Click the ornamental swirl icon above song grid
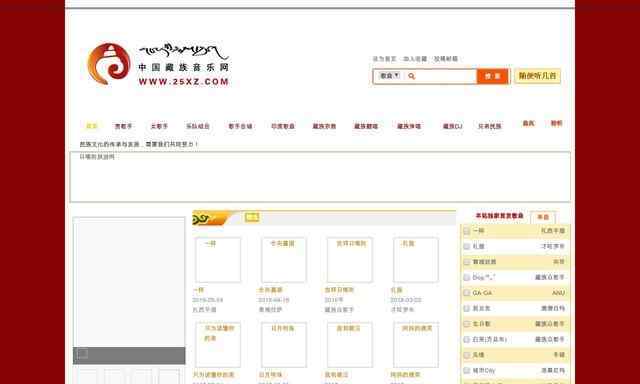Screen dimensions: 640x384 point(201,220)
